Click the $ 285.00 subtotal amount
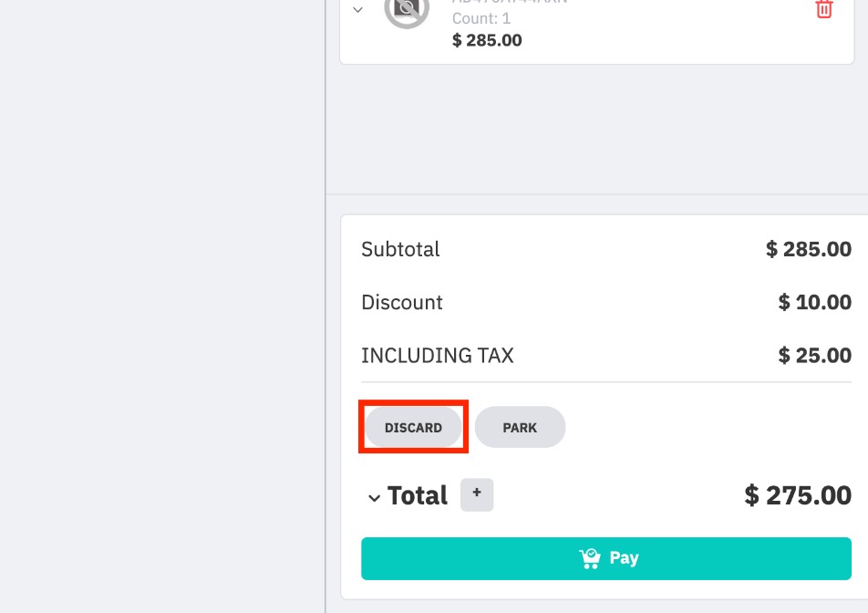This screenshot has width=868, height=613. tap(809, 249)
